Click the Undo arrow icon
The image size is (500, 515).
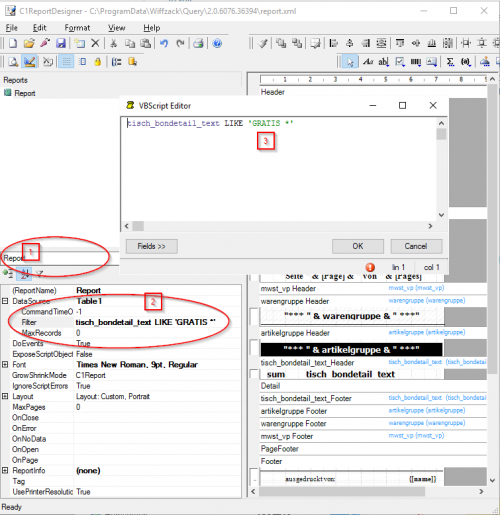pos(164,43)
